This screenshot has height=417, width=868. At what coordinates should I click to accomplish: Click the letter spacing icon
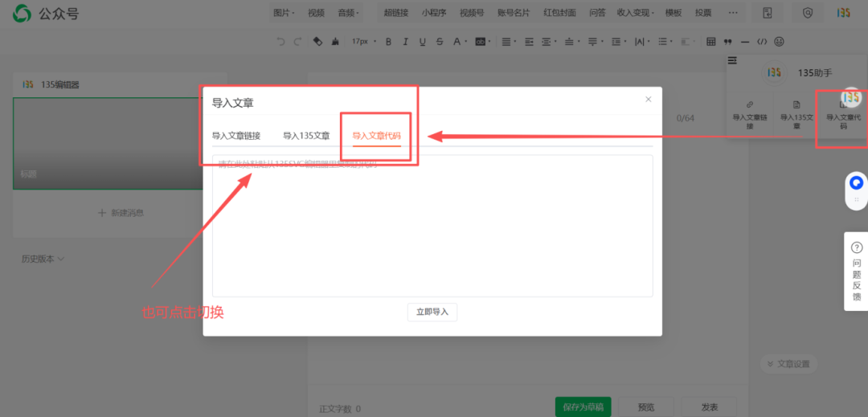[640, 42]
